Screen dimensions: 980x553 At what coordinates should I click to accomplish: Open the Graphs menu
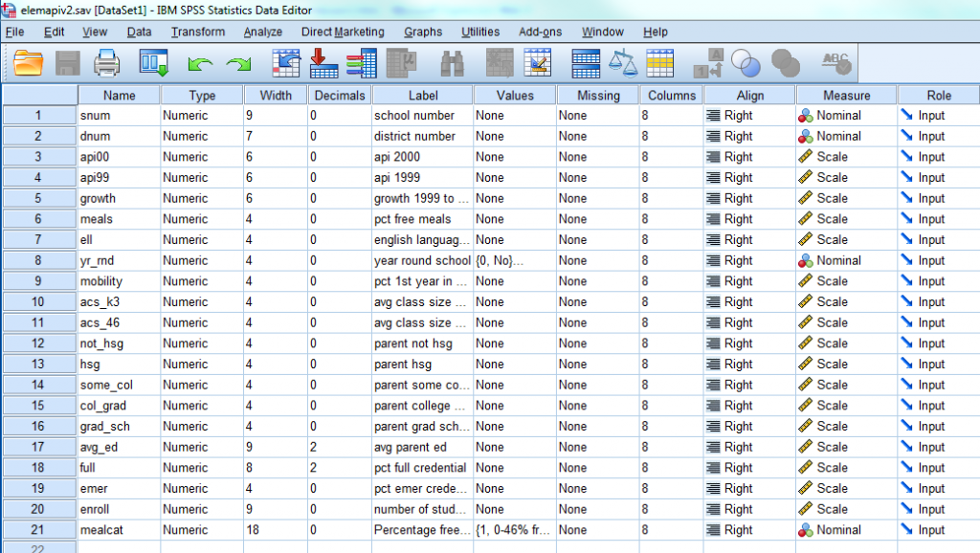(422, 32)
